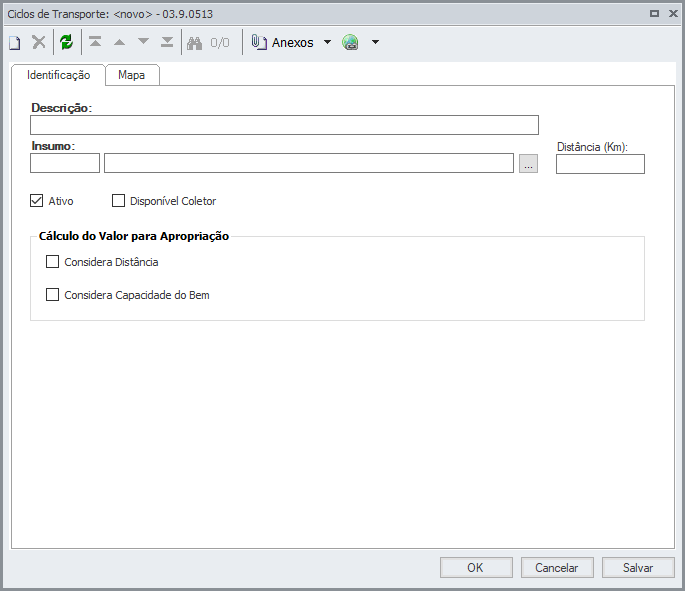This screenshot has height=591, width=685.
Task: Click into the Descrição field
Action: (x=284, y=125)
